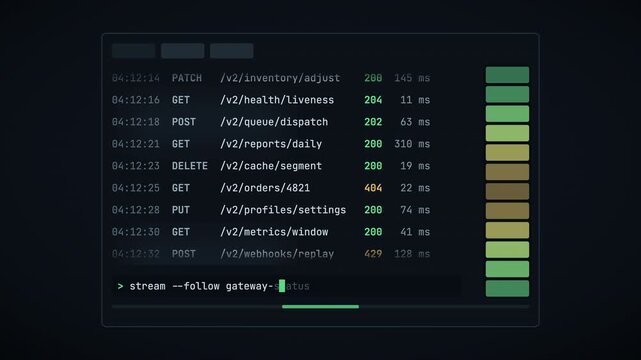Click the timestamp '04:12:14'
641x360 pixels.
[136, 78]
